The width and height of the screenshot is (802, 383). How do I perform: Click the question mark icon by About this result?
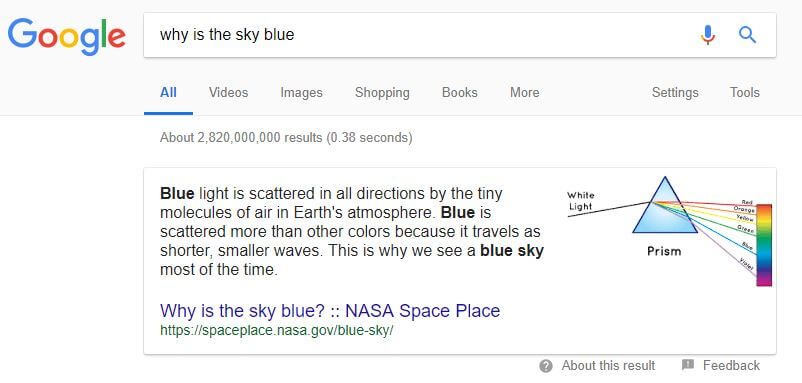point(546,366)
